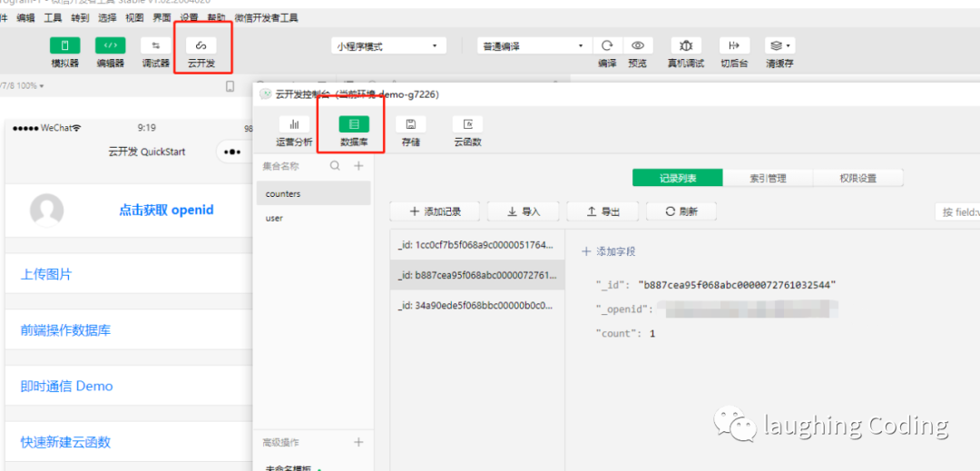
Task: Open the 工具 menu
Action: 54,18
